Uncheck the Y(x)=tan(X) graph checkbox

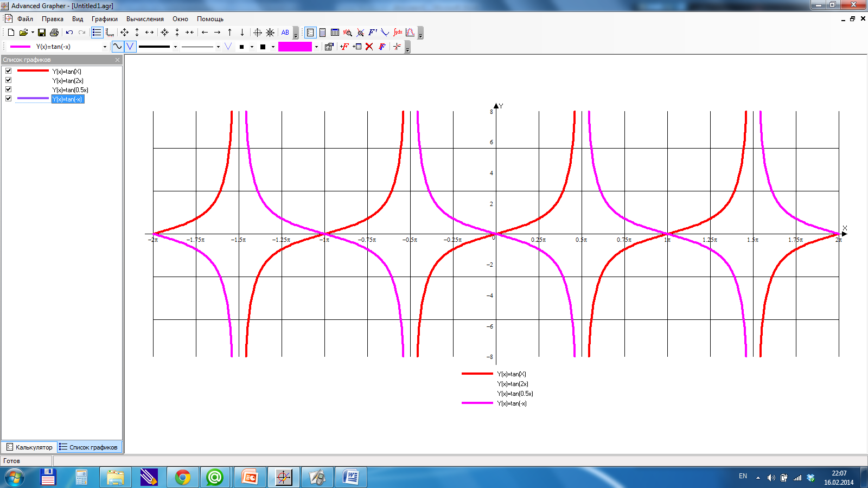click(x=8, y=71)
